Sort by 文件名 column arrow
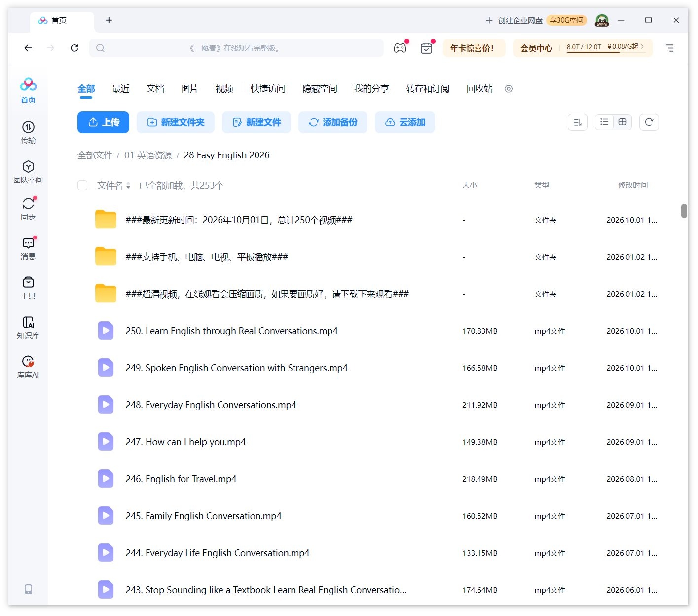 (x=128, y=186)
